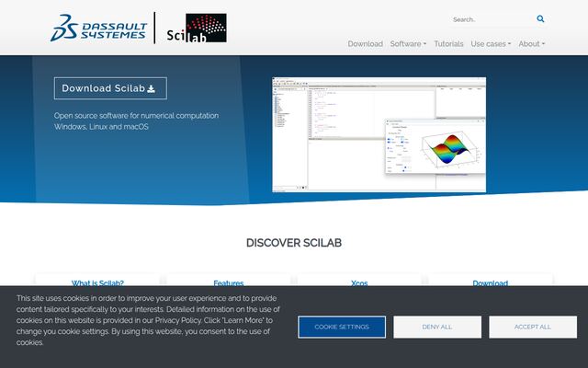Click the Deny All button
The height and width of the screenshot is (368, 588).
pyautogui.click(x=437, y=328)
